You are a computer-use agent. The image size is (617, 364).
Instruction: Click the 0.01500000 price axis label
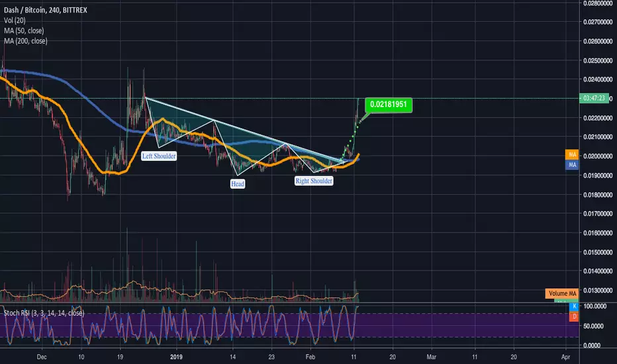pyautogui.click(x=598, y=252)
